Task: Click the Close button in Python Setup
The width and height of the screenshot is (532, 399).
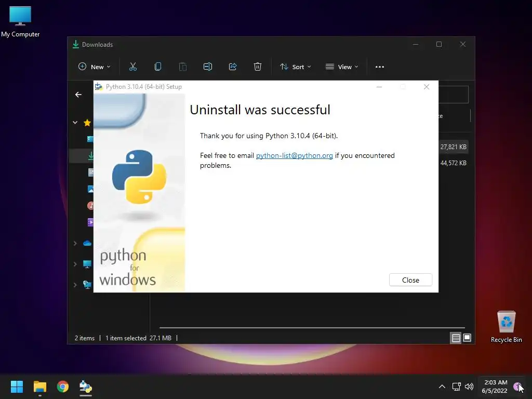Action: click(410, 280)
